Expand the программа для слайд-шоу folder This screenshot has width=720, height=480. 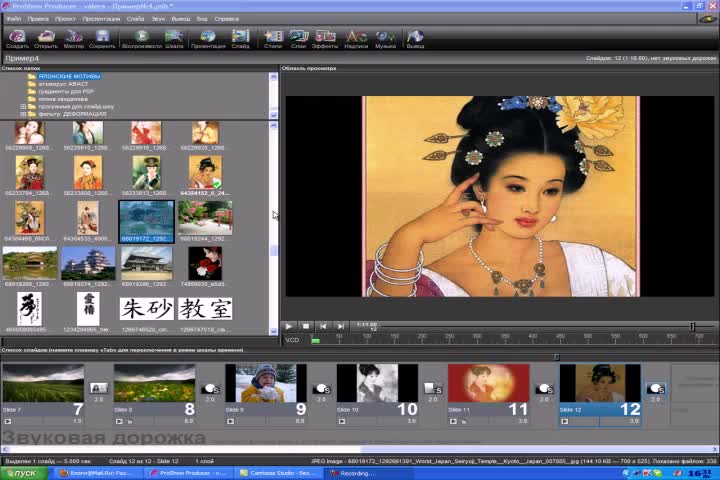pos(23,107)
